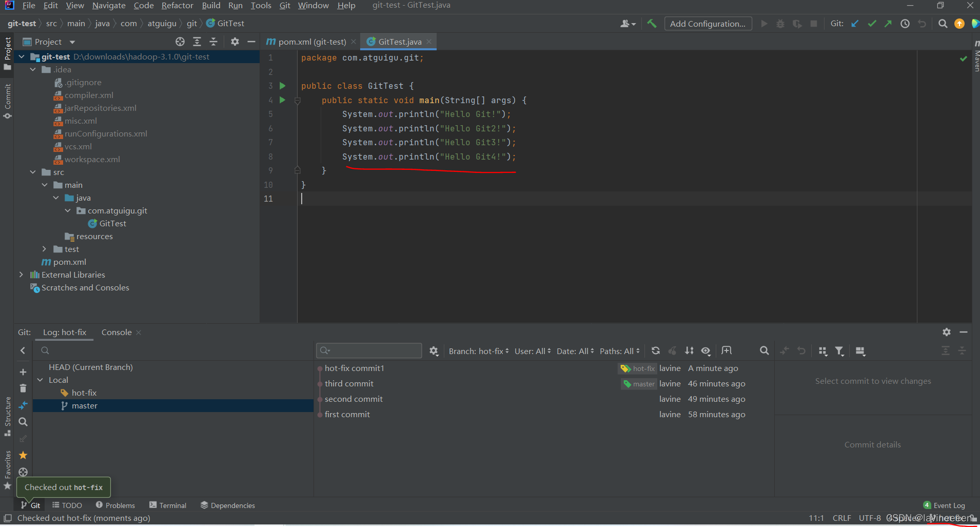Run the GitTest class gutter arrow

pyautogui.click(x=282, y=86)
